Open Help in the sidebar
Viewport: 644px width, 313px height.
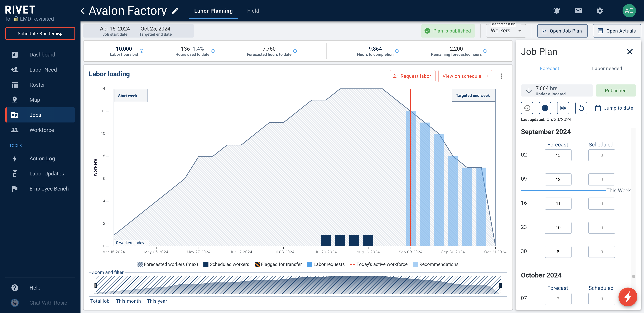click(40, 288)
